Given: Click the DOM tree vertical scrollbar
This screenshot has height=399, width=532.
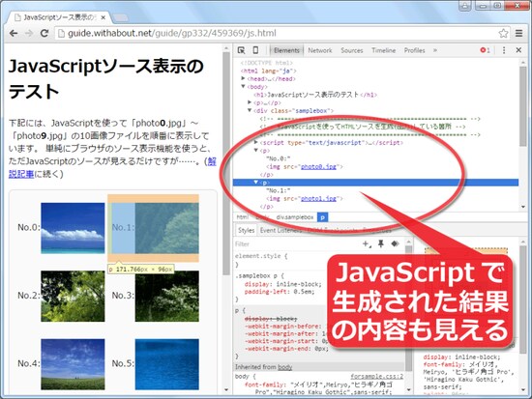Looking at the screenshot, I should [523, 106].
